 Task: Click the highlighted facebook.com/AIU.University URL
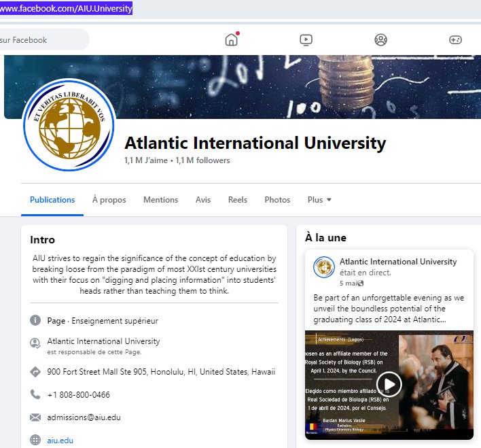tap(66, 8)
